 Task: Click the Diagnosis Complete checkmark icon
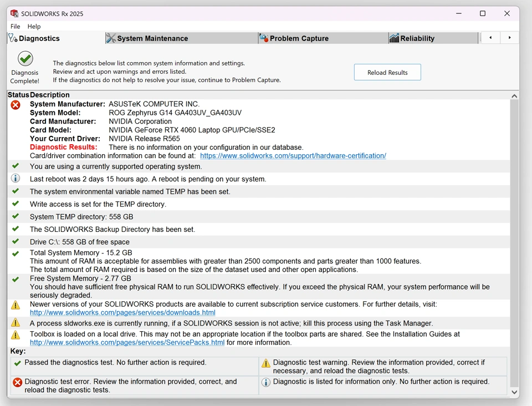point(25,59)
